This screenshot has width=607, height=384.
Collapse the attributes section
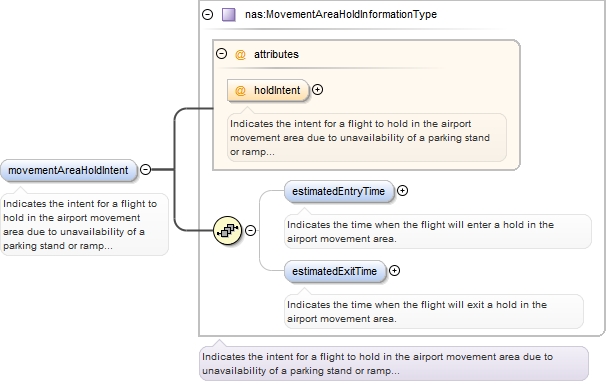[x=221, y=53]
